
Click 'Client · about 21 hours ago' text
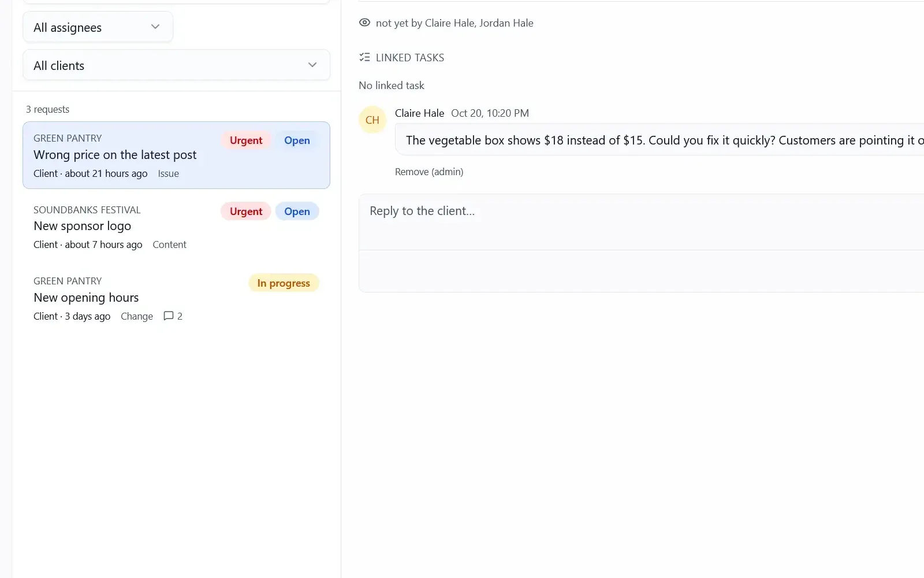(x=90, y=173)
